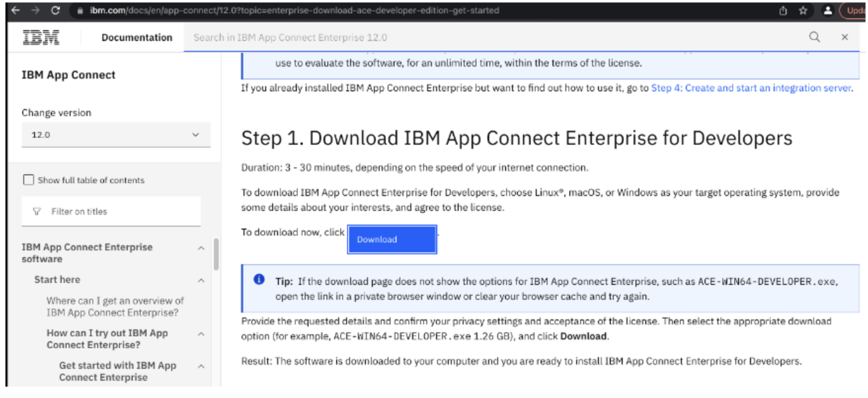Click the search magnifier icon
The height and width of the screenshot is (398, 868).
(x=815, y=37)
